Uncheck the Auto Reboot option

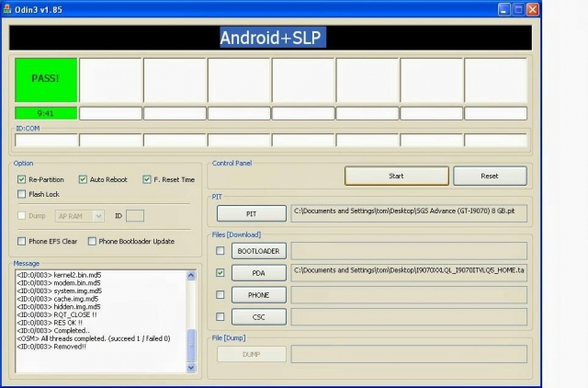coord(83,179)
